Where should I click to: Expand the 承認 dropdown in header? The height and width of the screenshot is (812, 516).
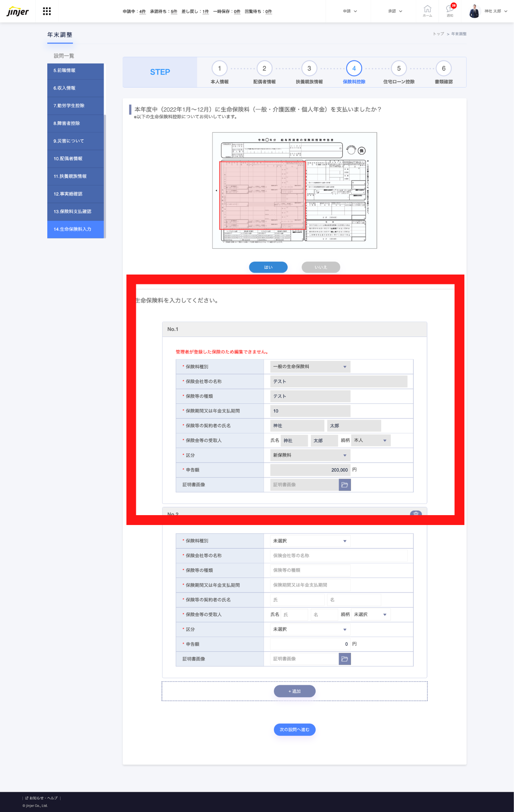pos(395,11)
